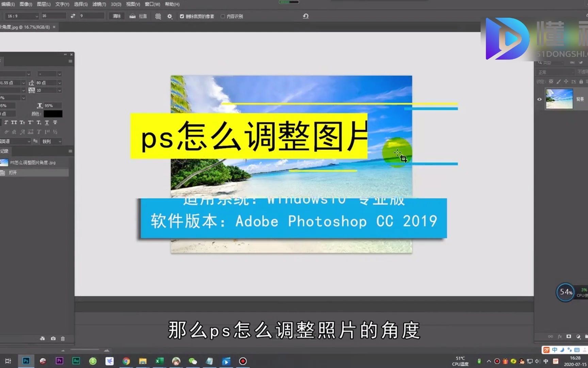Click the reset crop curved arrow icon
This screenshot has width=588, height=368.
coord(306,16)
